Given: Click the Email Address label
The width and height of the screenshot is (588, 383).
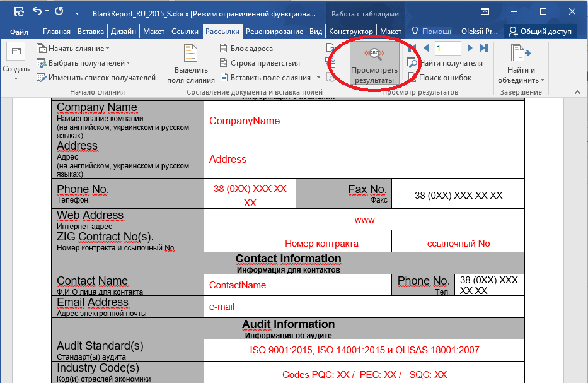Looking at the screenshot, I should point(92,302).
